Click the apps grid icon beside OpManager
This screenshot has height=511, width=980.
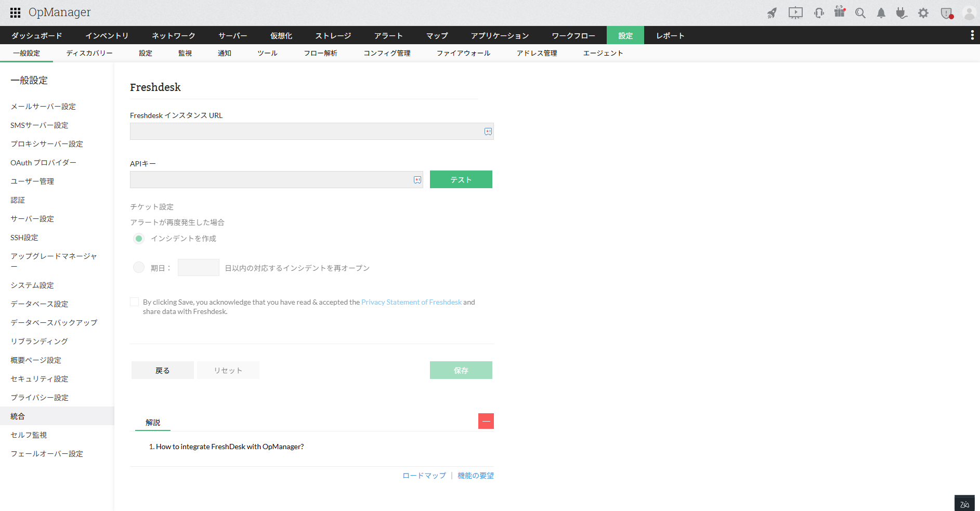[15, 12]
